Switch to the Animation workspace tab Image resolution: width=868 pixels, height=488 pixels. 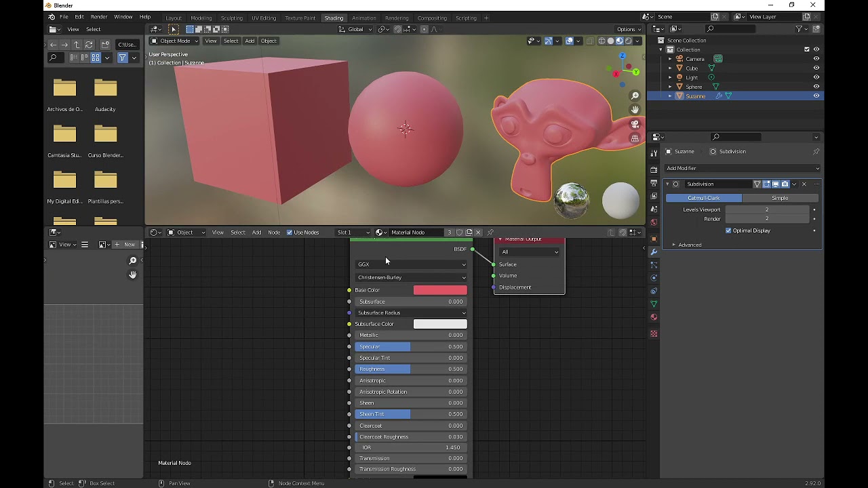[x=364, y=18]
